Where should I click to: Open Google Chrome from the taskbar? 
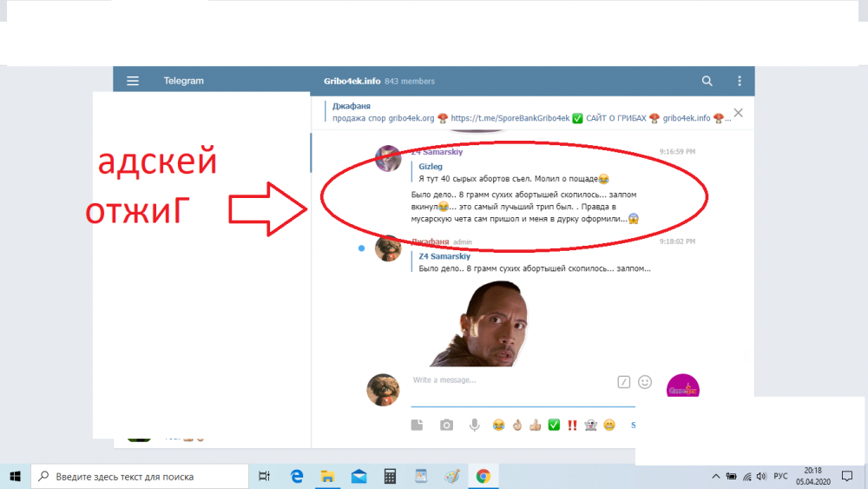pyautogui.click(x=483, y=476)
